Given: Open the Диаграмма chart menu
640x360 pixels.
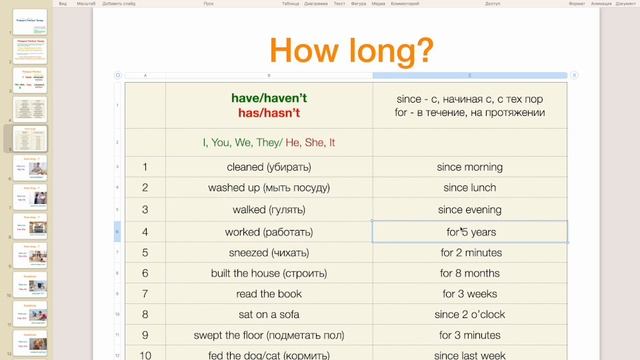Looking at the screenshot, I should pyautogui.click(x=316, y=3).
